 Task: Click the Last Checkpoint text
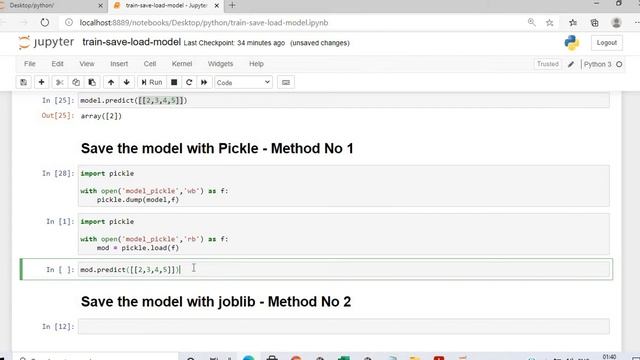tap(234, 43)
